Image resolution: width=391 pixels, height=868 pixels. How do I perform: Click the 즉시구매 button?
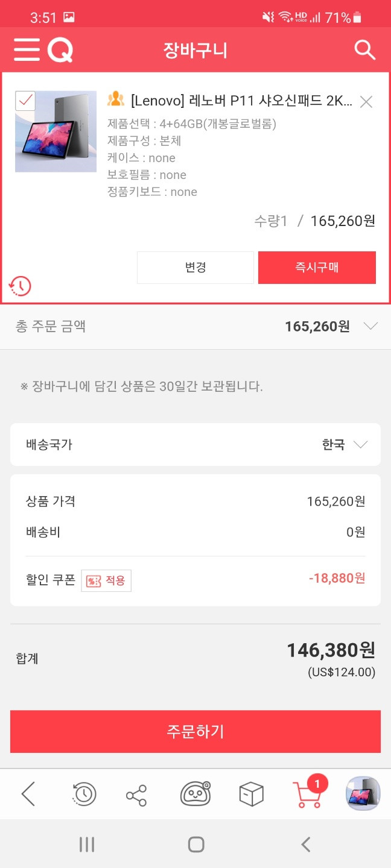point(317,268)
